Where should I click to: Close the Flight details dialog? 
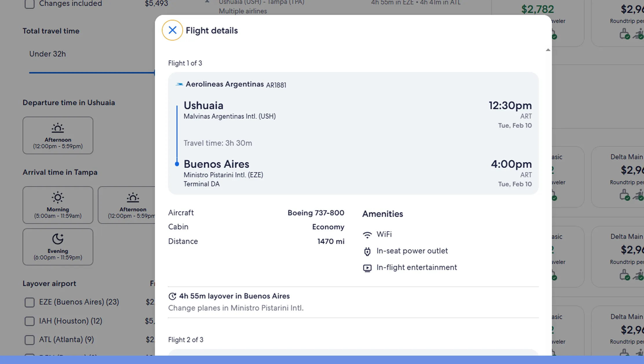click(x=172, y=30)
